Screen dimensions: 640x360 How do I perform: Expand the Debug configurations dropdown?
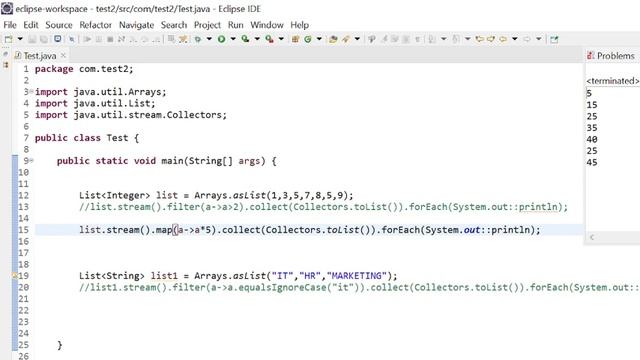click(209, 39)
